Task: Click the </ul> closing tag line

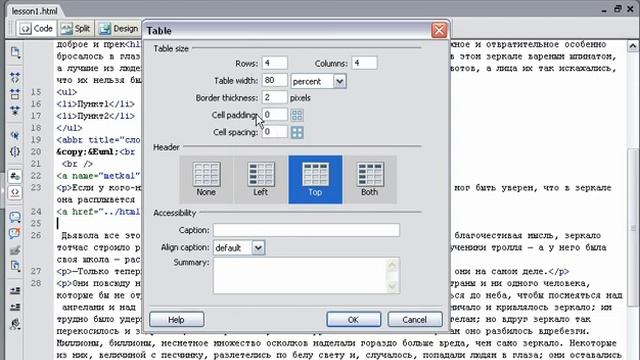Action: click(x=69, y=128)
